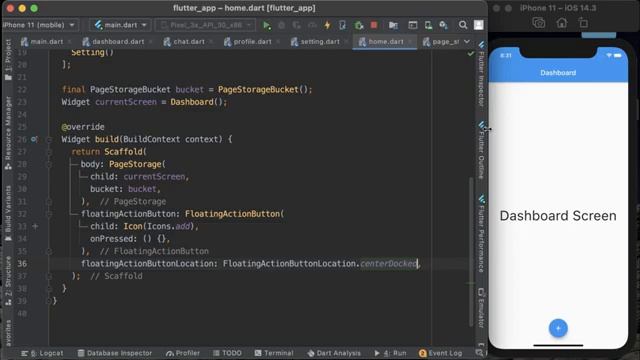The height and width of the screenshot is (360, 640).
Task: Close the chat.dart tab
Action: [211, 42]
